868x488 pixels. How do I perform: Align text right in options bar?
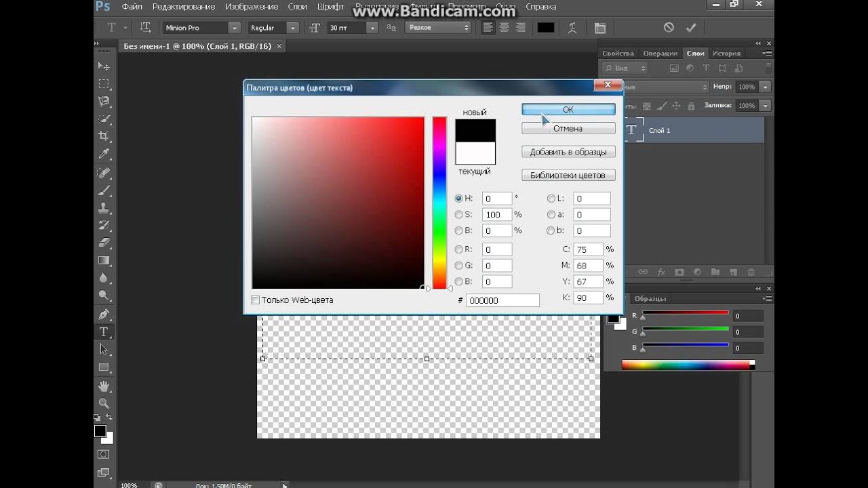(x=520, y=28)
